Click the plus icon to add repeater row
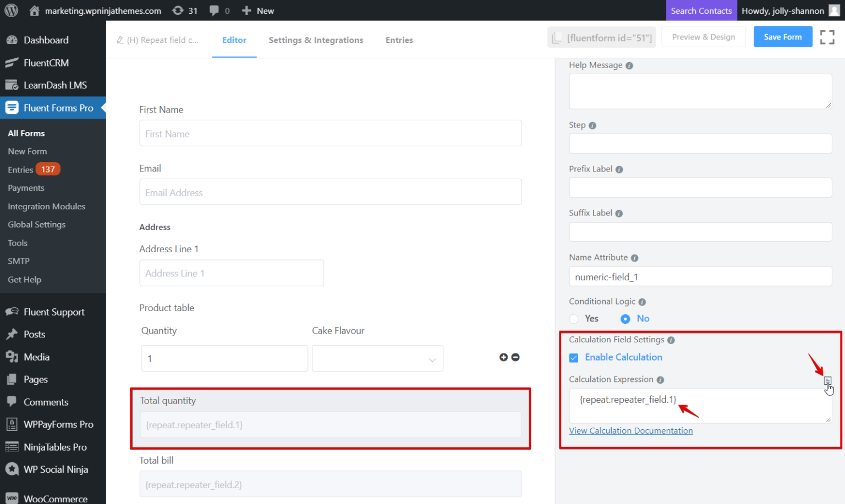This screenshot has height=504, width=845. pos(503,357)
